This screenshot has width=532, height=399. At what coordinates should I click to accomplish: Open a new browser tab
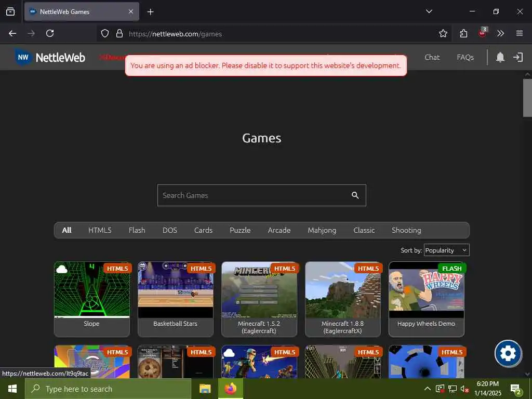point(150,12)
